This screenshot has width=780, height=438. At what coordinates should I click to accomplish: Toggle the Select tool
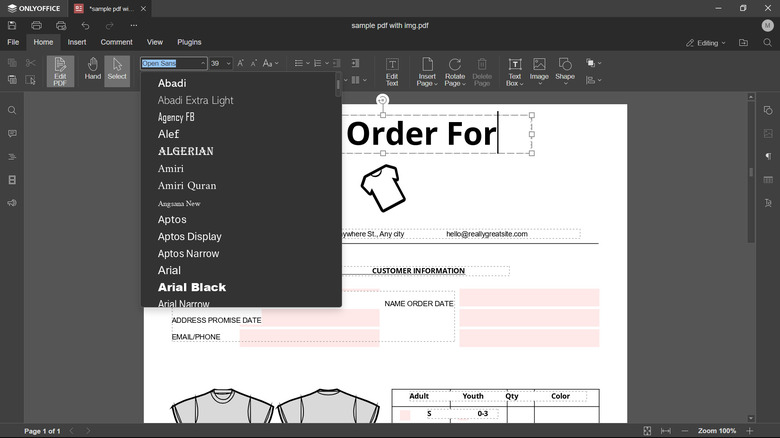click(117, 70)
